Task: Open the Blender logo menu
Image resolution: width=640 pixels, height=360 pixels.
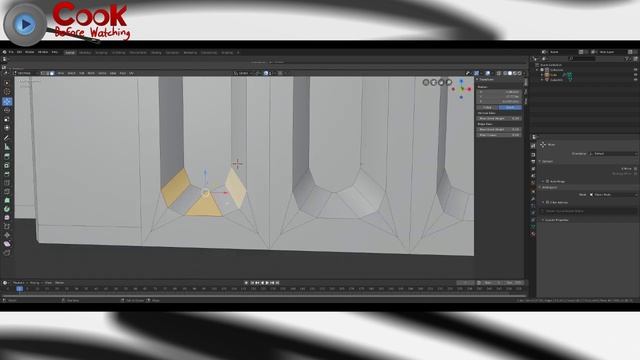Action: coord(4,52)
